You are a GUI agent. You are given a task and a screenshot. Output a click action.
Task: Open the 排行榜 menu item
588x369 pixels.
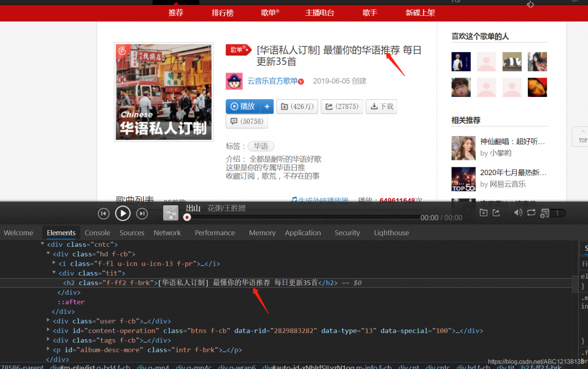pos(223,13)
